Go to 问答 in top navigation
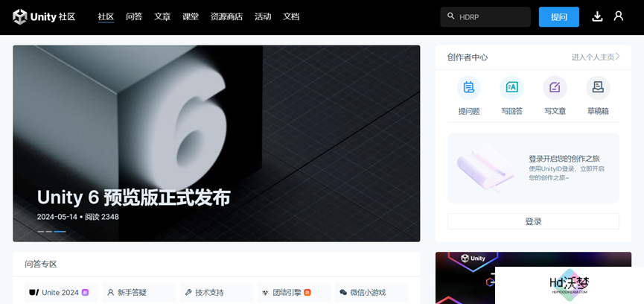Image resolution: width=644 pixels, height=304 pixels. (134, 17)
